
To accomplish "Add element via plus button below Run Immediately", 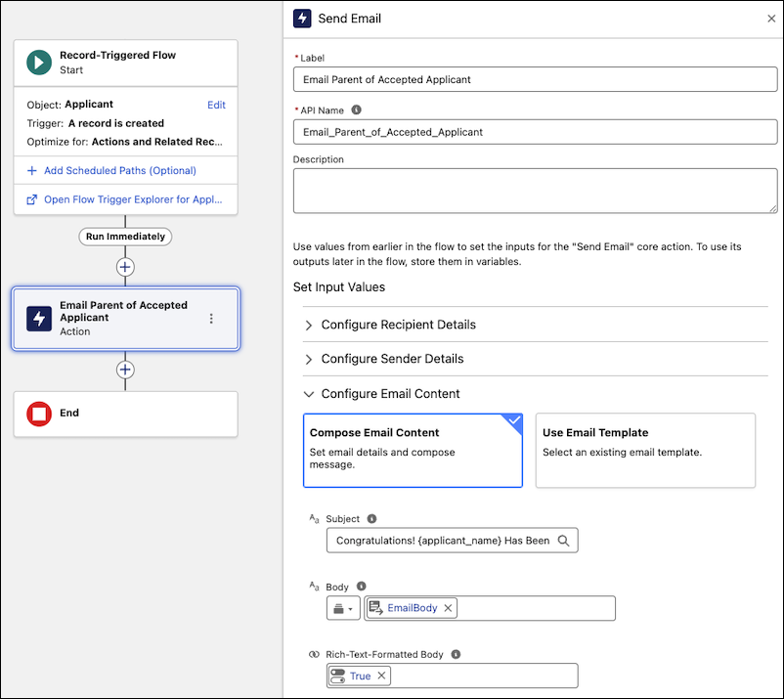I will [x=125, y=267].
